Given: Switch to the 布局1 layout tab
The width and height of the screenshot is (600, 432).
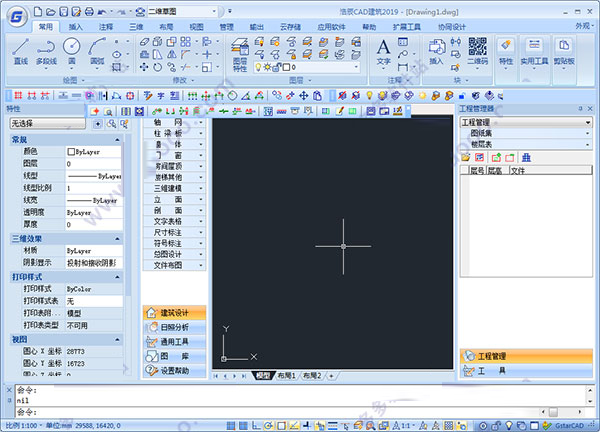Looking at the screenshot, I should pos(286,376).
